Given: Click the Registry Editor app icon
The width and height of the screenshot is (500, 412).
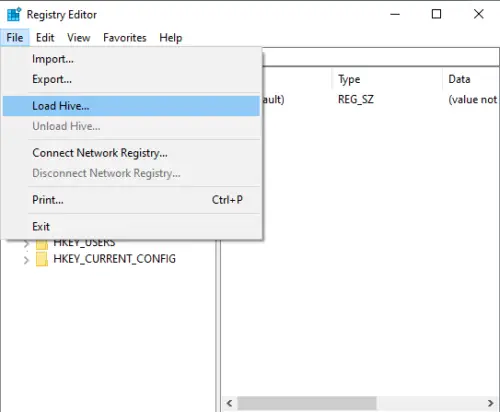Looking at the screenshot, I should (14, 14).
